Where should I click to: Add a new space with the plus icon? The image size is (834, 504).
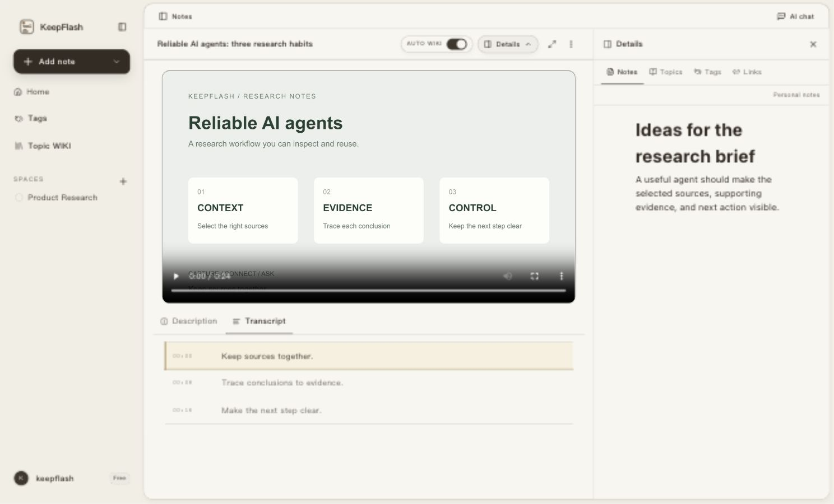(123, 181)
